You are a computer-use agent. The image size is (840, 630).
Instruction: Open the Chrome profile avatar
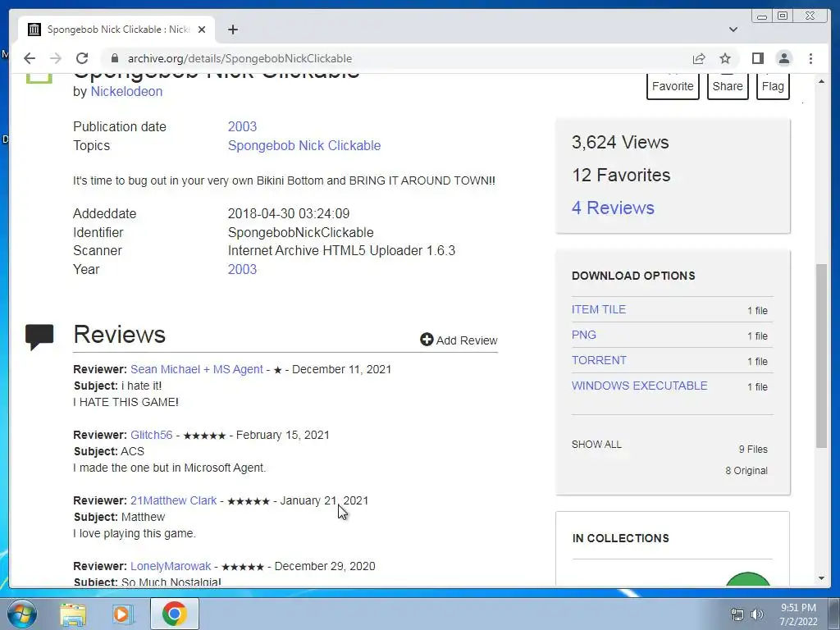coord(783,58)
